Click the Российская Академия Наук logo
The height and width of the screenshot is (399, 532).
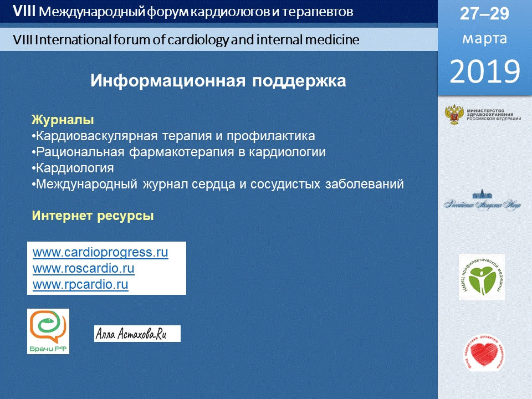[x=482, y=201]
